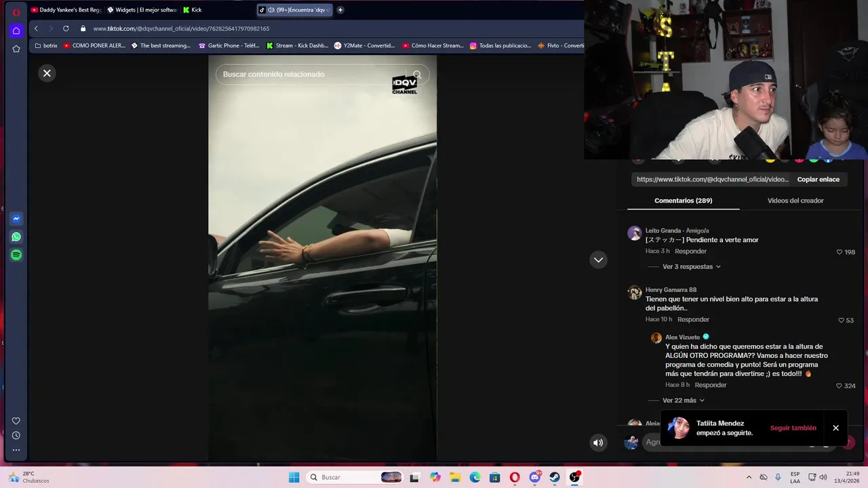868x488 pixels.
Task: Select the TikTok Encuentra dqv tab
Action: point(295,10)
